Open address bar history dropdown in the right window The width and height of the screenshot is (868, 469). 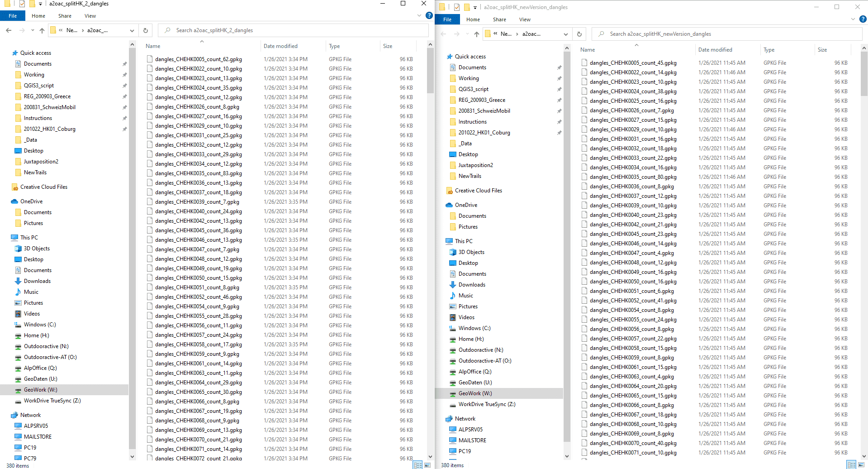(x=566, y=34)
